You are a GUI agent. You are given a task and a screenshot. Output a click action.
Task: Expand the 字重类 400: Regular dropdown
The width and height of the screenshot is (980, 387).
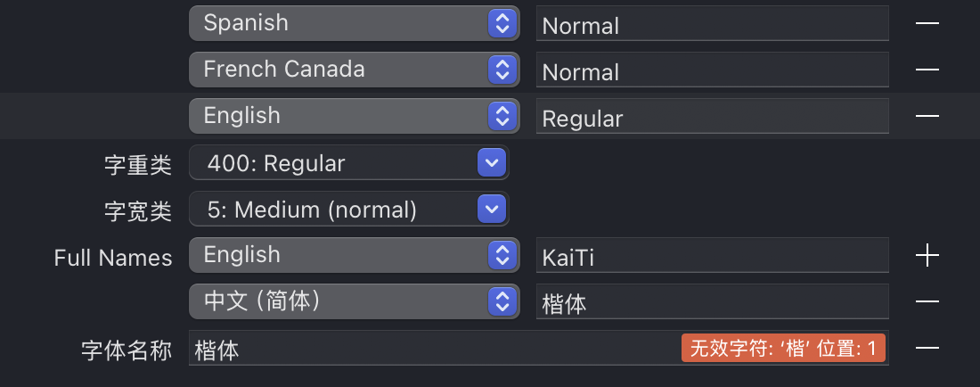click(348, 163)
